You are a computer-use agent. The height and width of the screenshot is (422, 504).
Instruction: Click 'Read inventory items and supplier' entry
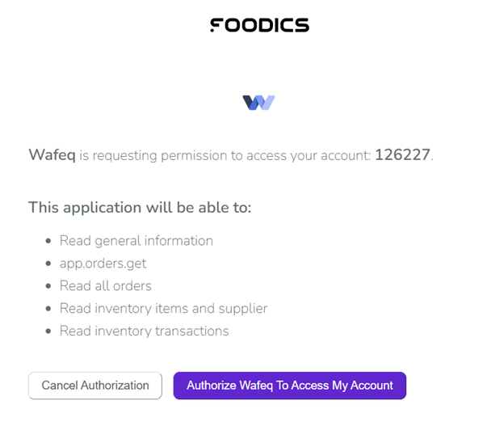(x=163, y=309)
